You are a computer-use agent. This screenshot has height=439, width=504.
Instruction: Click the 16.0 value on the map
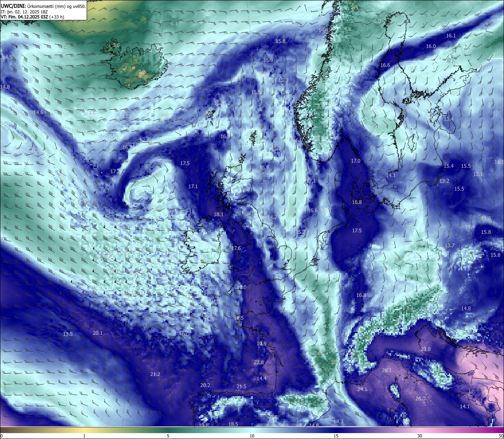click(431, 46)
